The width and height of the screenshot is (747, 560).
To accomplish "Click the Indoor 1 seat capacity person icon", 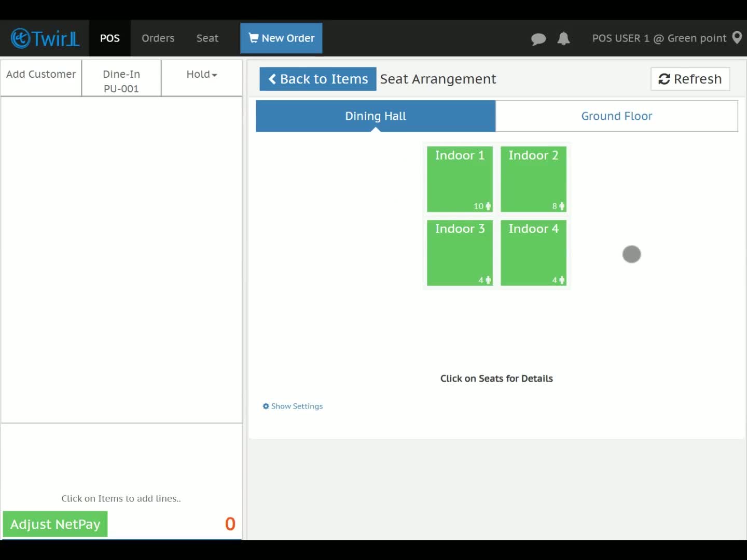I will click(x=488, y=206).
